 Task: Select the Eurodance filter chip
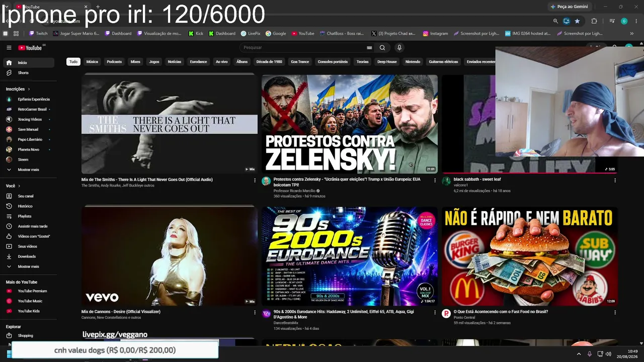pos(198,62)
